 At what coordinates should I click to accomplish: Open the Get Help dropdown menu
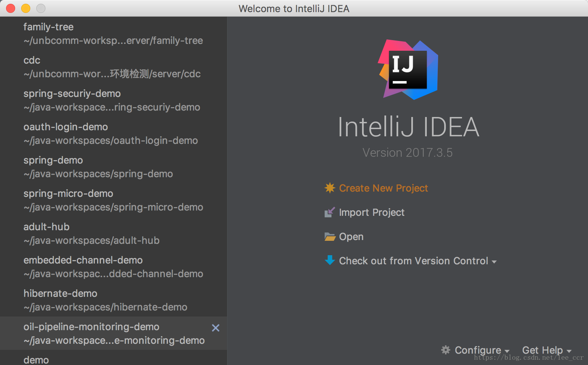point(547,350)
